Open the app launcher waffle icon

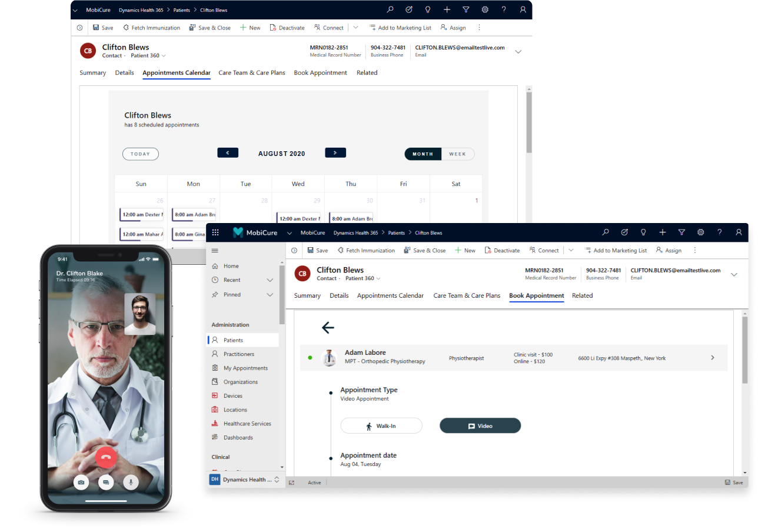coord(215,232)
